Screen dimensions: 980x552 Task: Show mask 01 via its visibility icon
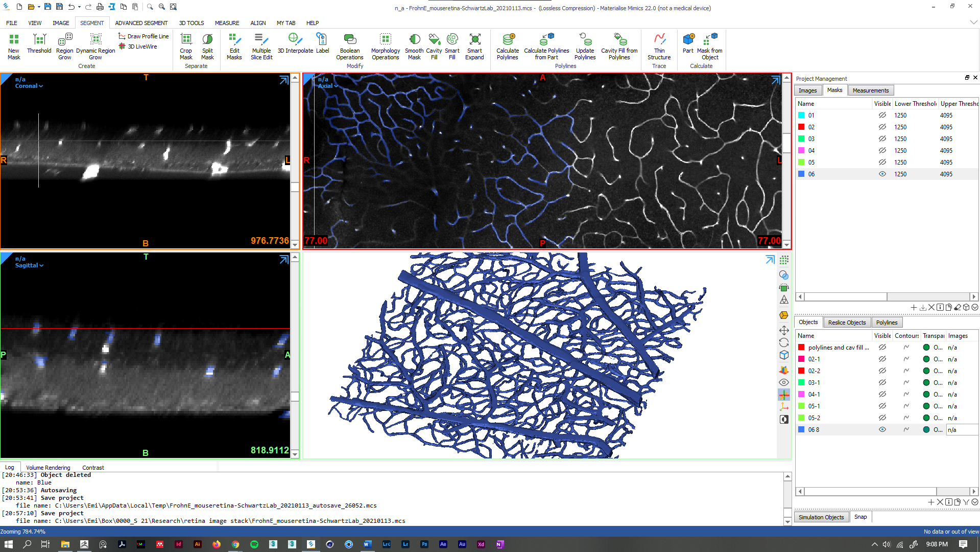882,115
